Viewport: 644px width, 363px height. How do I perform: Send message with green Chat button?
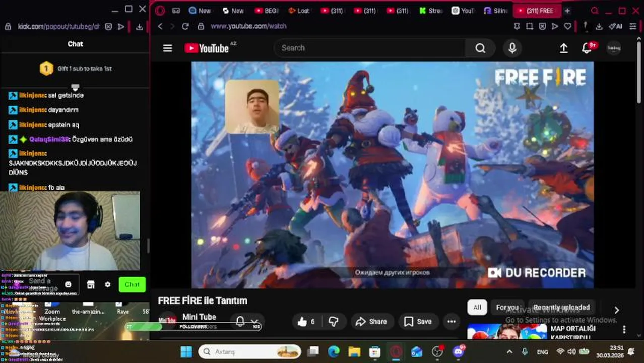coord(132,284)
